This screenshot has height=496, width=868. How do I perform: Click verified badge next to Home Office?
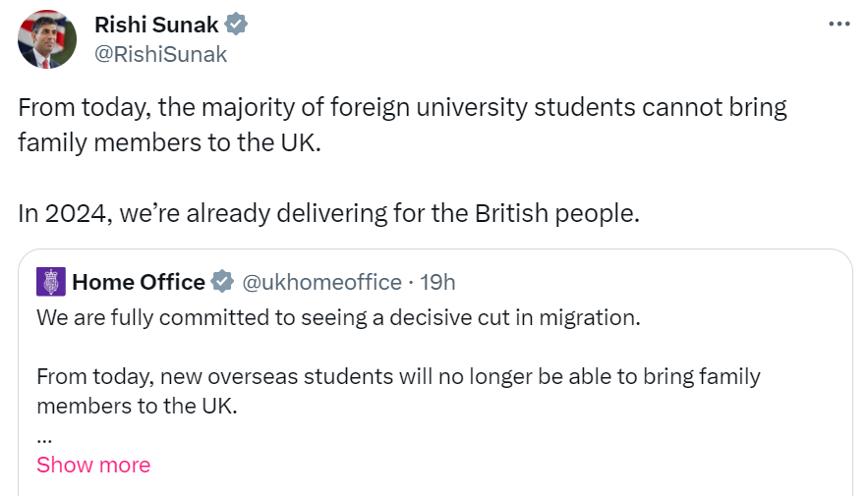coord(222,282)
